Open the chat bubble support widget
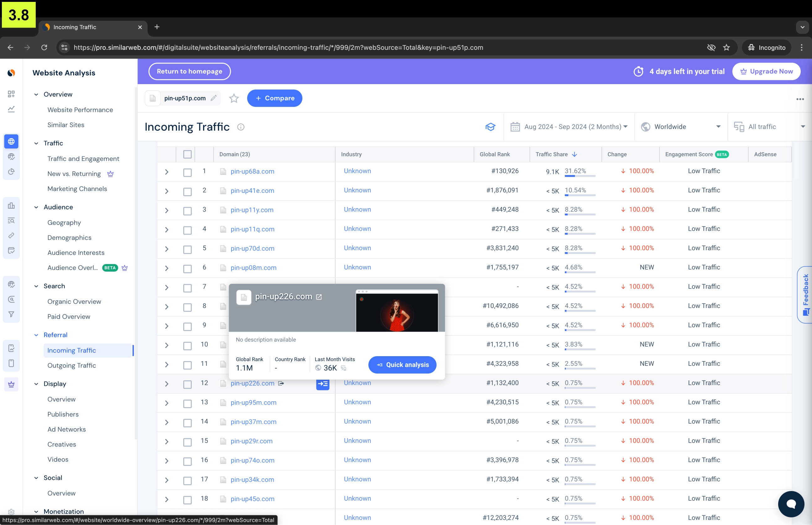The image size is (812, 525). (x=791, y=504)
